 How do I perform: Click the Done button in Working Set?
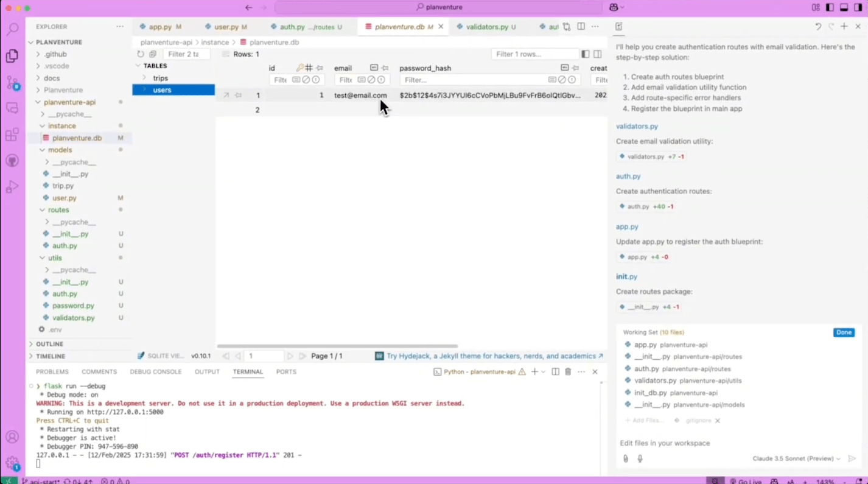pos(844,332)
